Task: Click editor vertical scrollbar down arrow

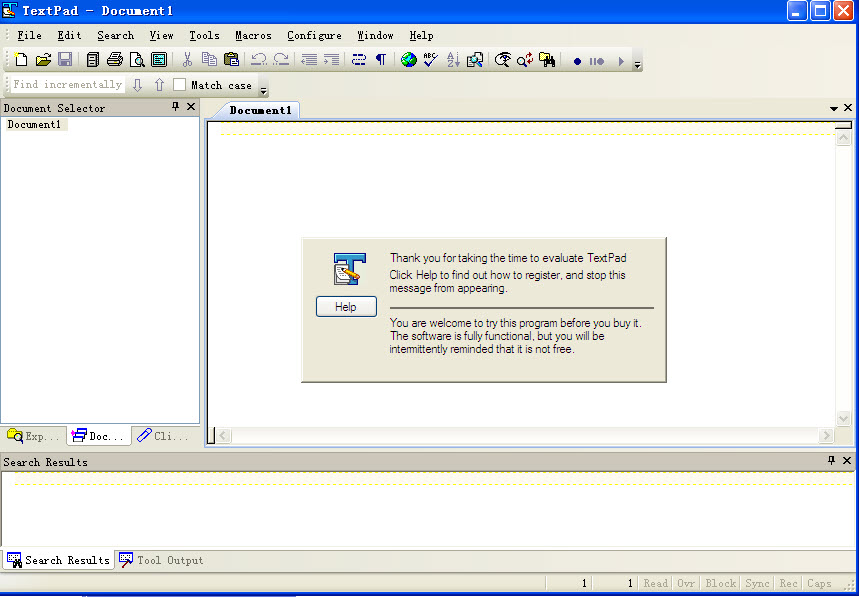Action: 843,419
